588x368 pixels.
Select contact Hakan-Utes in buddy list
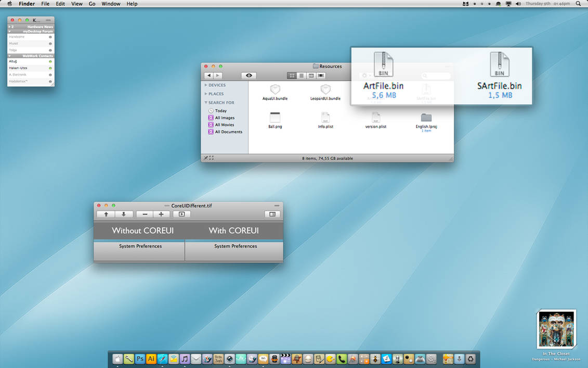(x=31, y=68)
